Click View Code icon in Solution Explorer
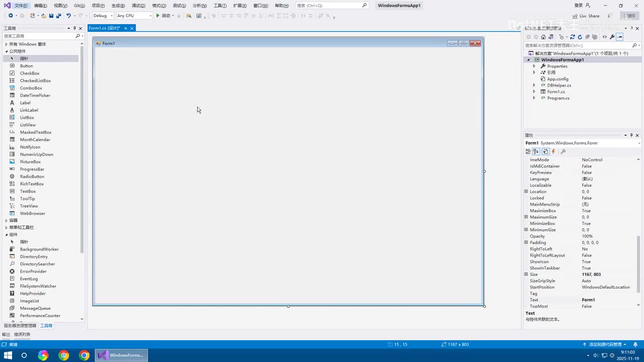644x362 pixels. coord(605,37)
